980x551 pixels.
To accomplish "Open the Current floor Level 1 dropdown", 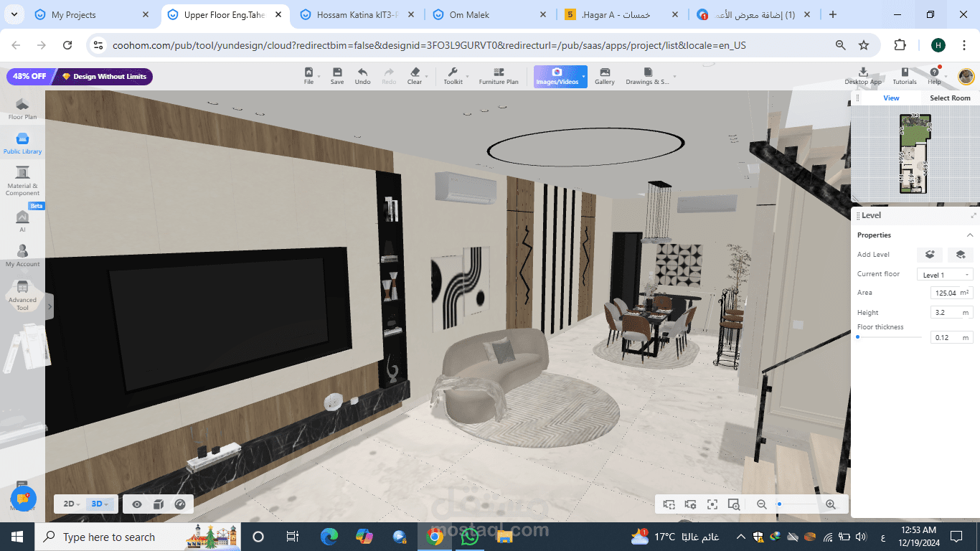I will pyautogui.click(x=945, y=275).
